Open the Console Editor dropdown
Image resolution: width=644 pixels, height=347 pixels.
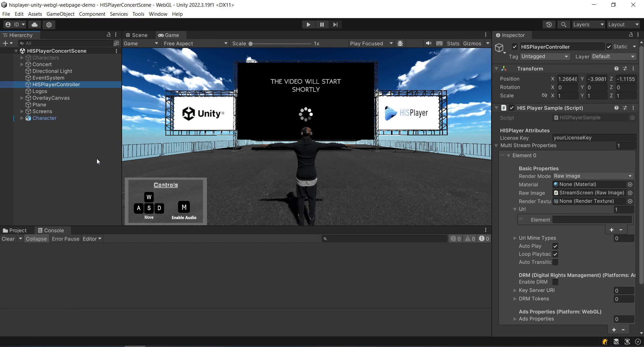pyautogui.click(x=92, y=239)
